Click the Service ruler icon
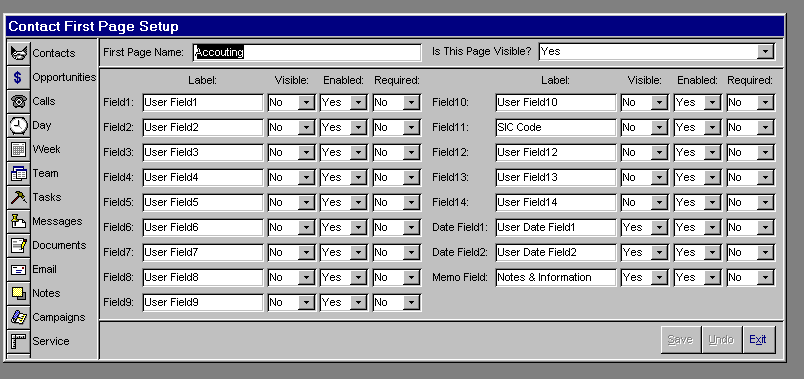804x379 pixels. 18,342
